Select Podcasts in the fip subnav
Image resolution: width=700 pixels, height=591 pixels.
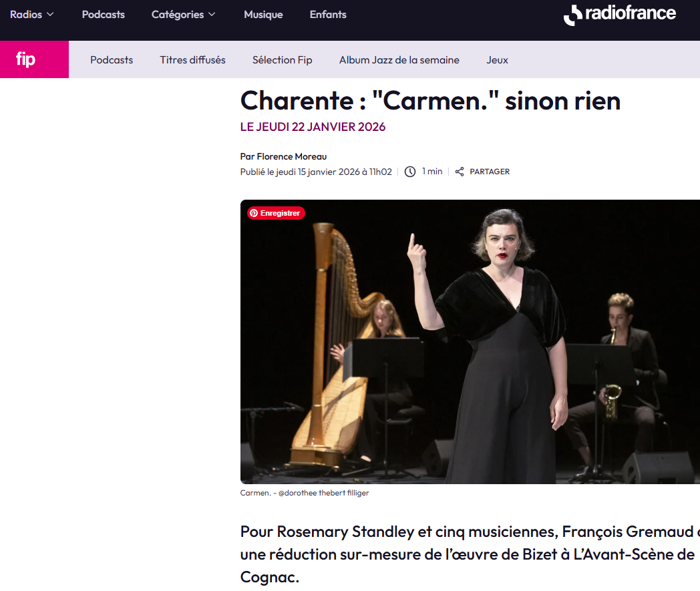[x=112, y=60]
